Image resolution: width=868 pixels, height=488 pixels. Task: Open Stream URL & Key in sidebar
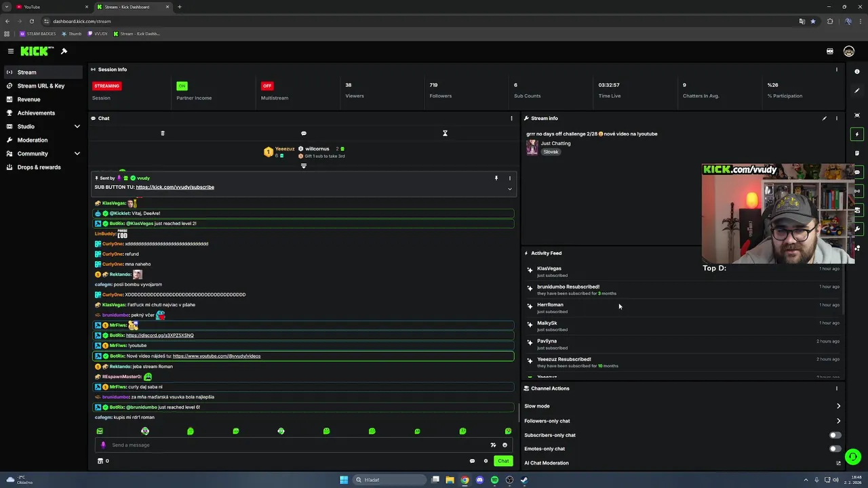[42, 85]
